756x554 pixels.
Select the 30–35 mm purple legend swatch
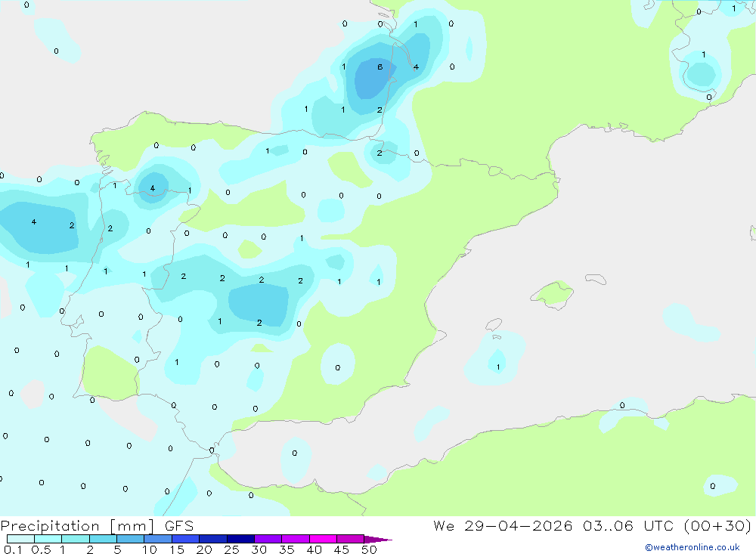[268, 539]
